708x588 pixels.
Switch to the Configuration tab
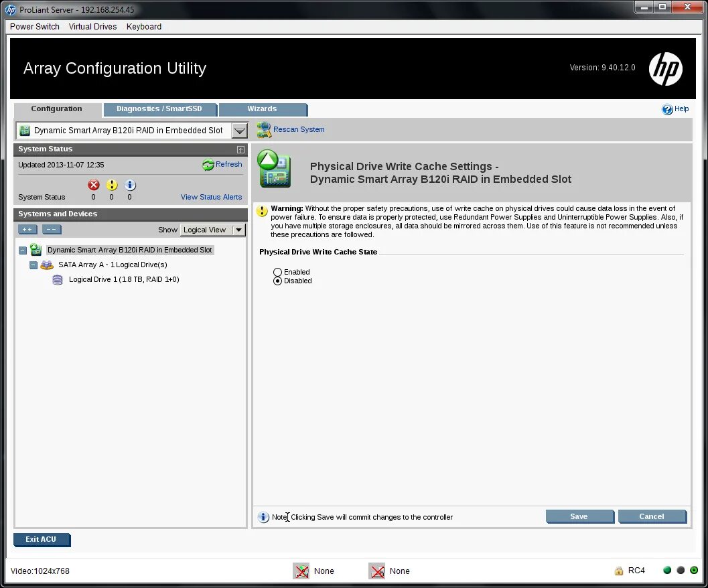57,109
